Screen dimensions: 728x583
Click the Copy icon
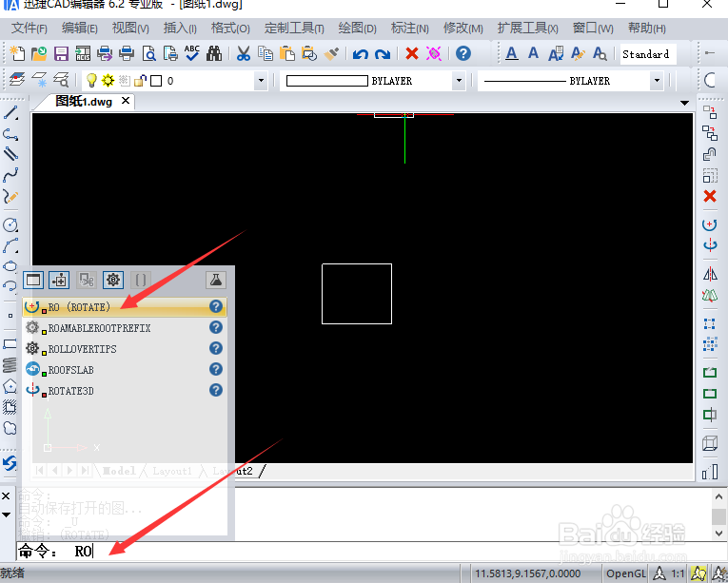coord(266,54)
